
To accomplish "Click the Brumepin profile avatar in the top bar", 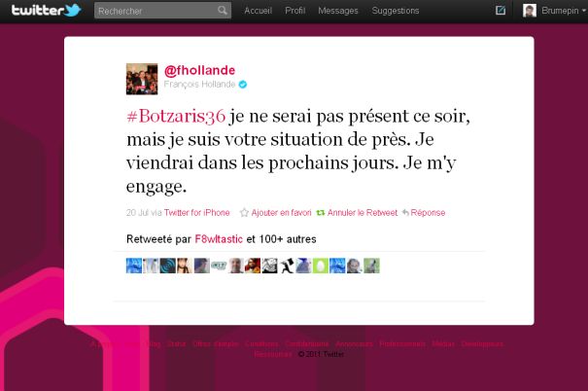I will (529, 11).
